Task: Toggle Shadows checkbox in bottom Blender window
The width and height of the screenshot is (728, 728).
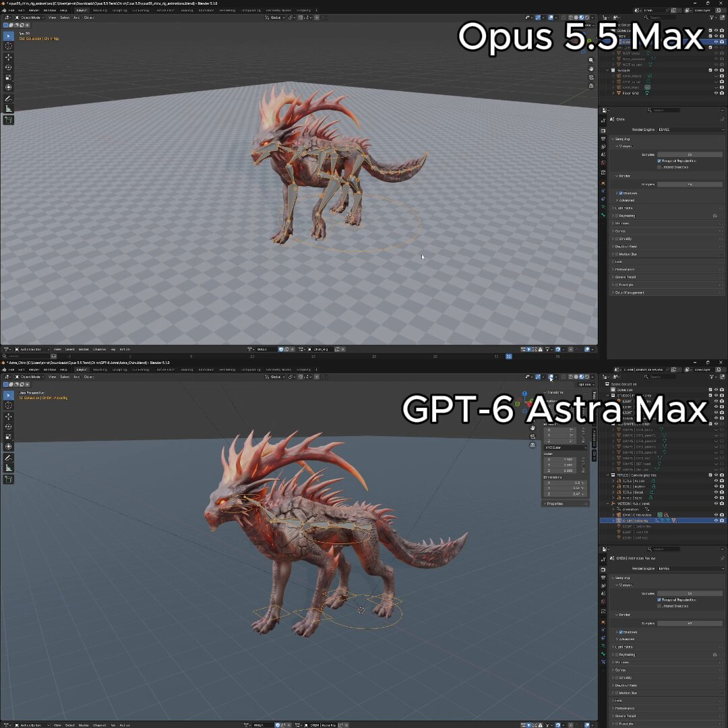Action: coord(621,632)
